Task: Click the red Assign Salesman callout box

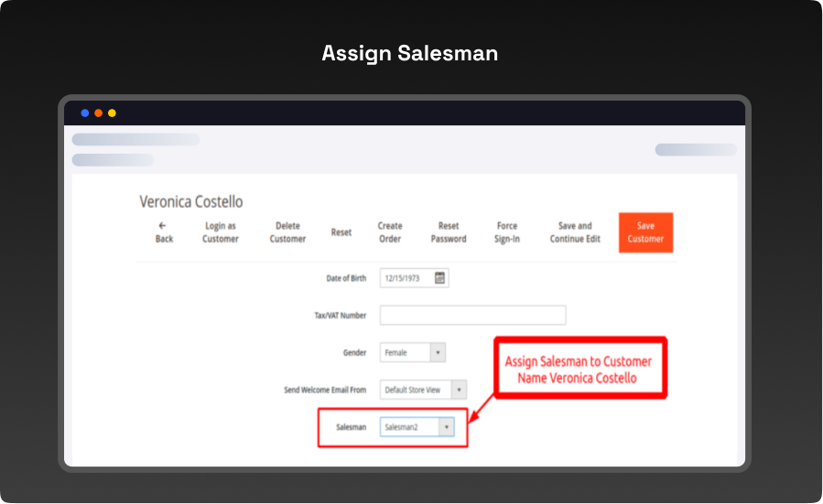Action: point(579,369)
